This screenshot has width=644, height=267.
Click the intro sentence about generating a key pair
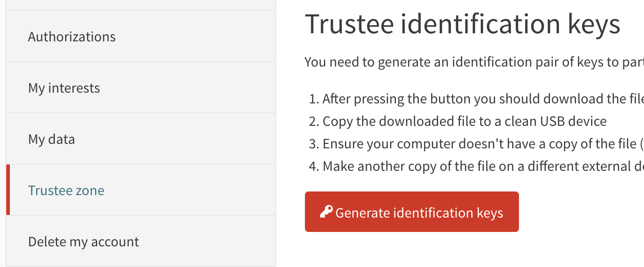click(x=474, y=62)
